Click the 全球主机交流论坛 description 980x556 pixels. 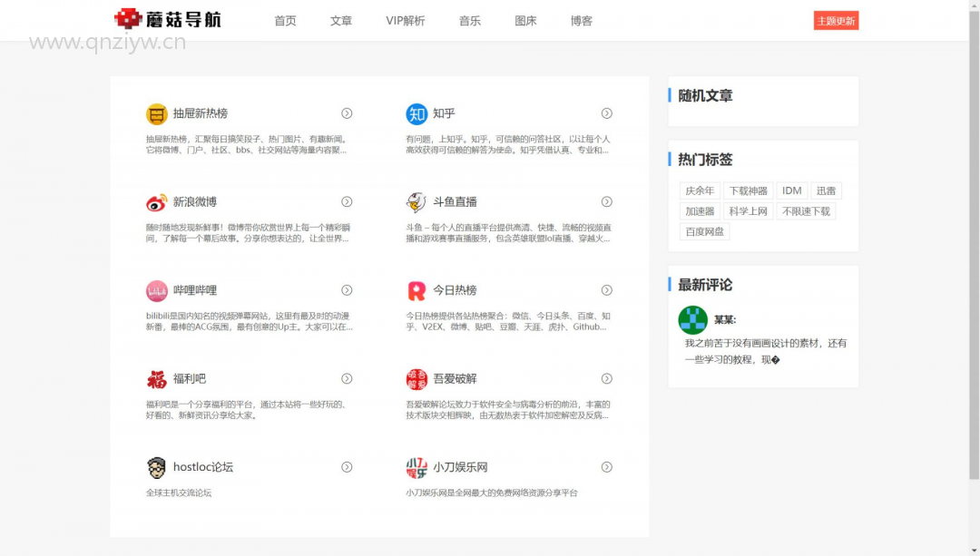(179, 493)
